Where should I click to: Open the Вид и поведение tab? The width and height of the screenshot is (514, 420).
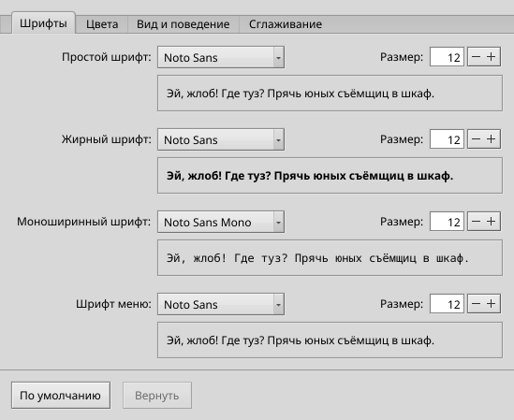pyautogui.click(x=183, y=24)
